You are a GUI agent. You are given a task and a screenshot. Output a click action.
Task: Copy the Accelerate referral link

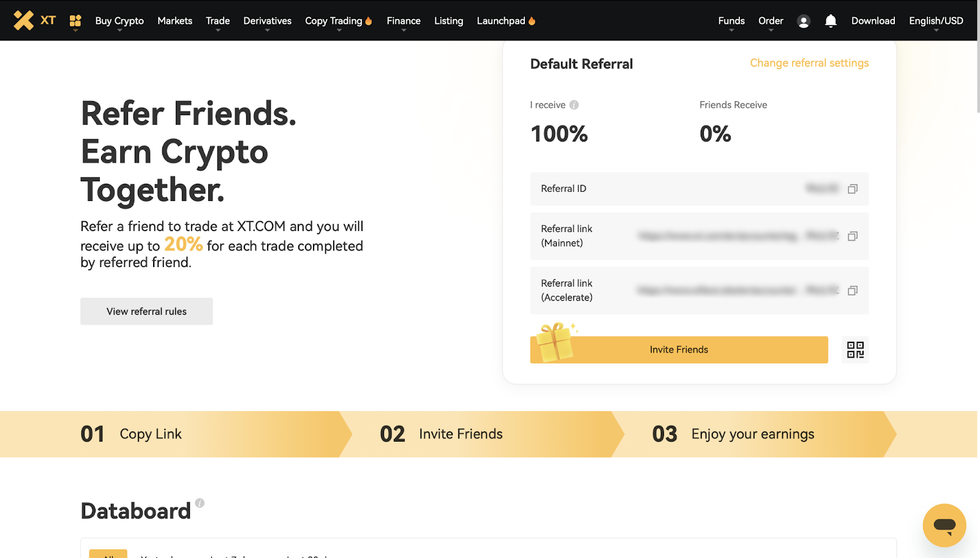(852, 291)
